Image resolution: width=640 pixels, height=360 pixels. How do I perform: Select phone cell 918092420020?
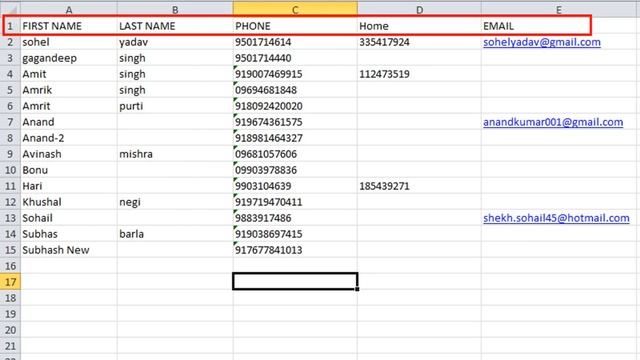(295, 106)
